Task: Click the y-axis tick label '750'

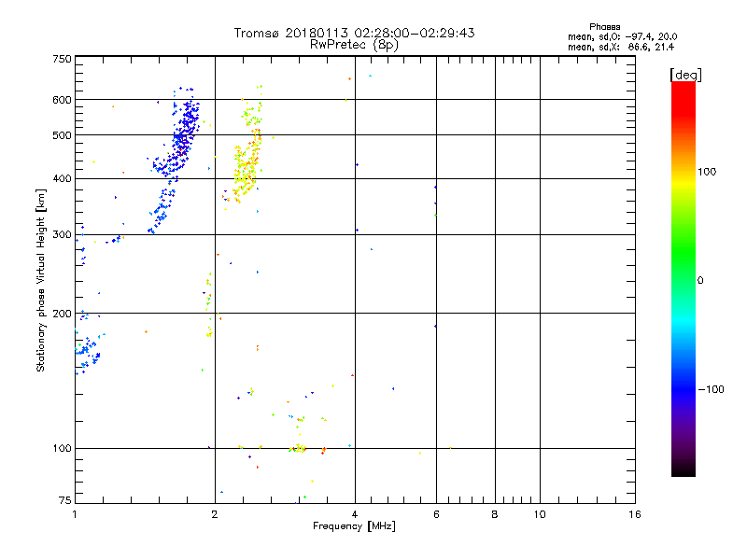Action: [x=63, y=59]
